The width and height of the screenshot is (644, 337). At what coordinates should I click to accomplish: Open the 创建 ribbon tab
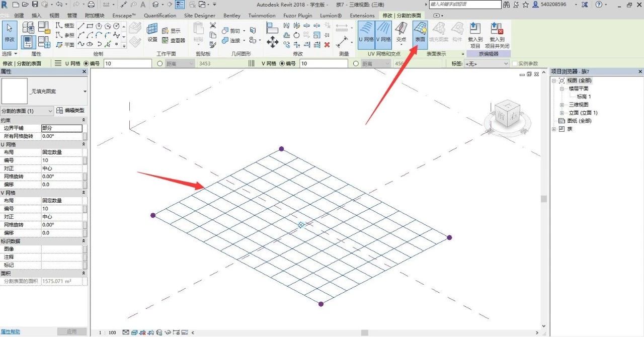tap(19, 16)
